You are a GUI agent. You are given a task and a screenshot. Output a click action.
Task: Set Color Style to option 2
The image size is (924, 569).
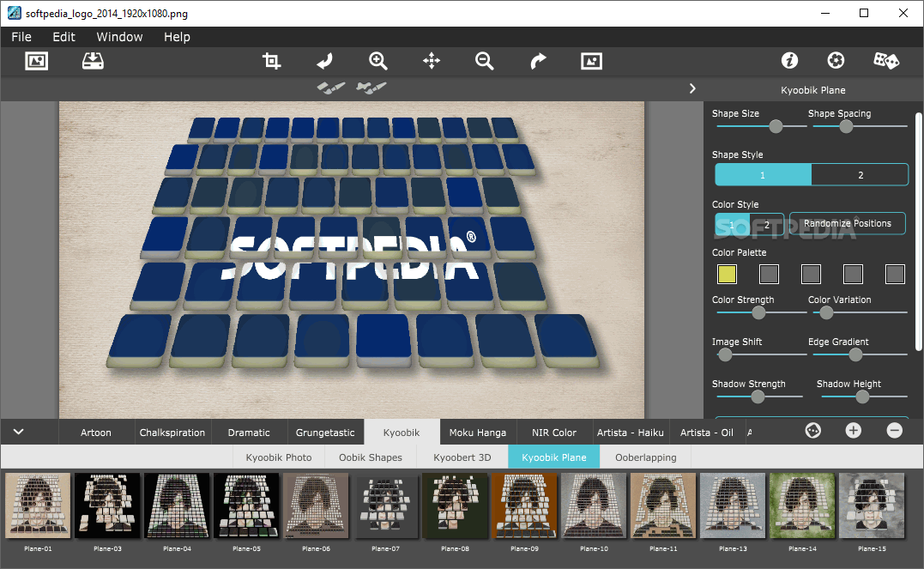pos(767,224)
